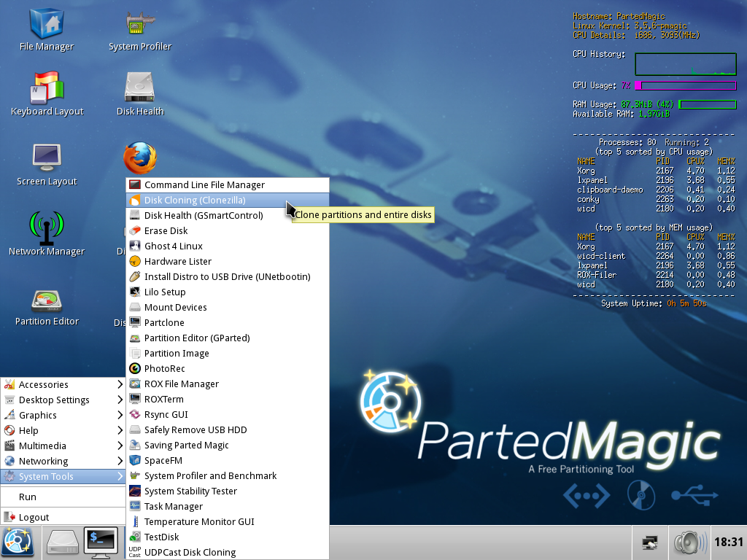
Task: Expand the Graphics submenu
Action: [x=63, y=415]
